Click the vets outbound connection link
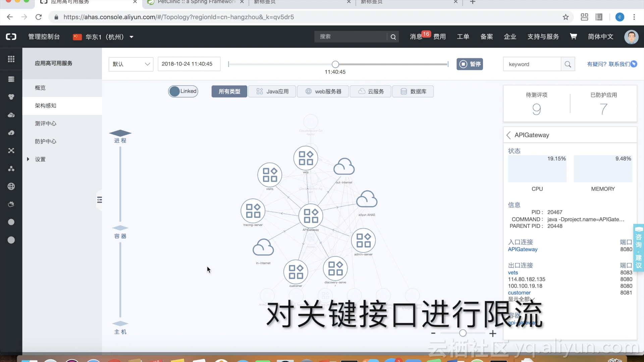The width and height of the screenshot is (644, 362). pyautogui.click(x=513, y=273)
